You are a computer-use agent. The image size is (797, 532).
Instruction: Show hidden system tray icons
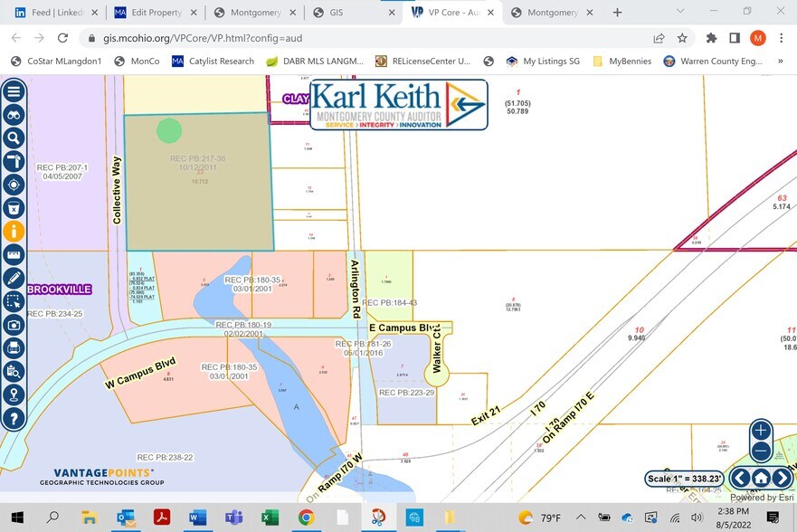[581, 518]
